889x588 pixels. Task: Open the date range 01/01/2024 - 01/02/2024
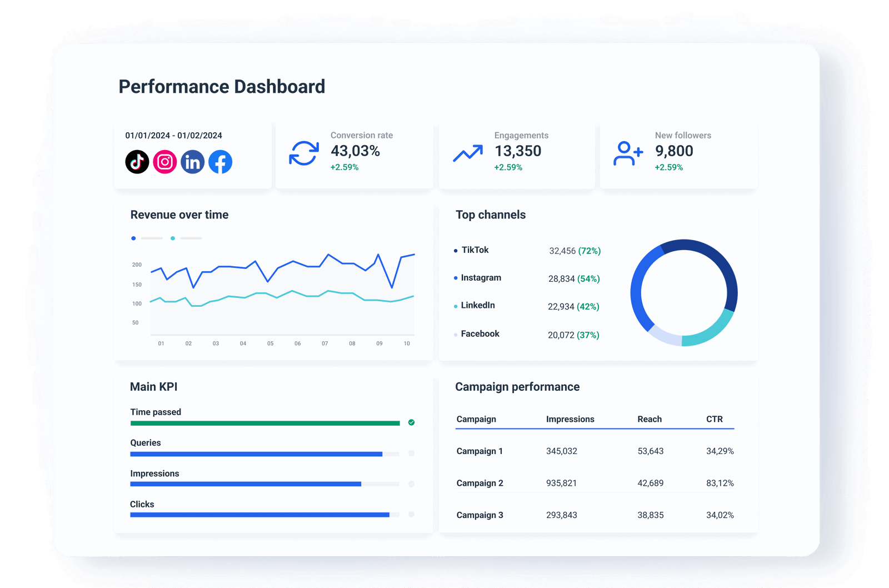[173, 135]
